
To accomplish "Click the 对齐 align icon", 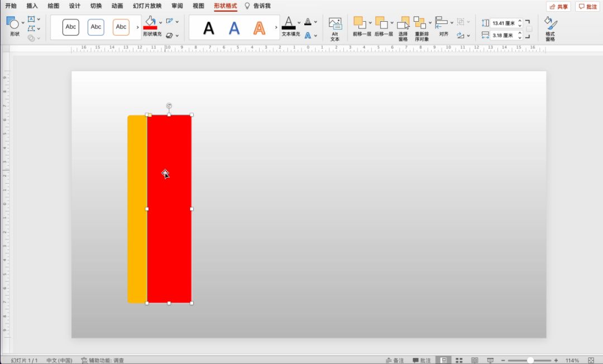I will coord(441,22).
